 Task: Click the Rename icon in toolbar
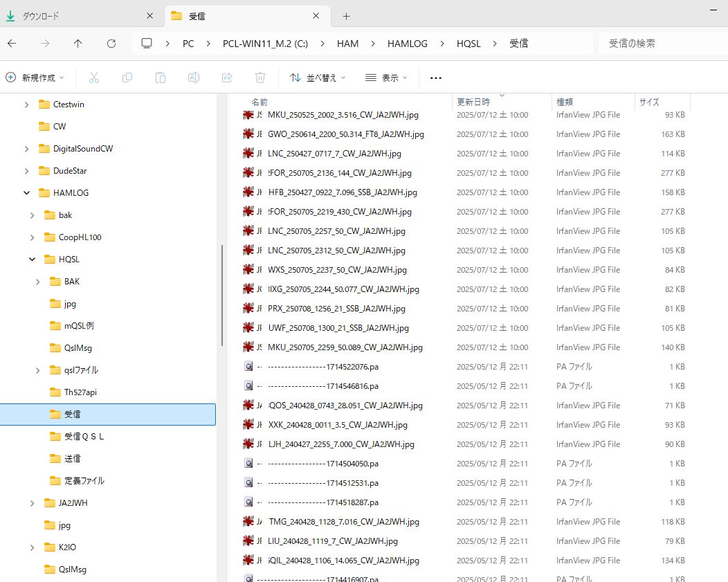pos(194,78)
